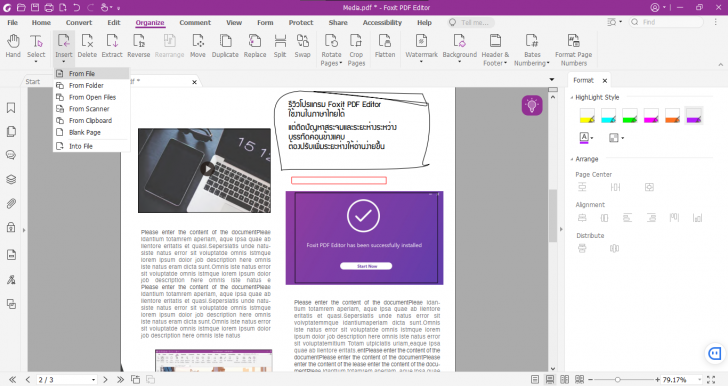Viewport: 728px width, 386px height.
Task: Pick the orange highlight swatch
Action: pyautogui.click(x=672, y=116)
